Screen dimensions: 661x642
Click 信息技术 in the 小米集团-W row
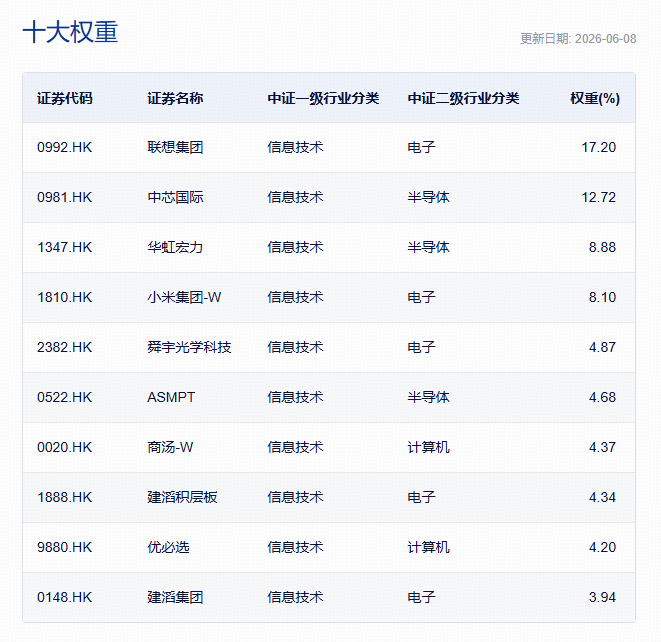(x=295, y=297)
